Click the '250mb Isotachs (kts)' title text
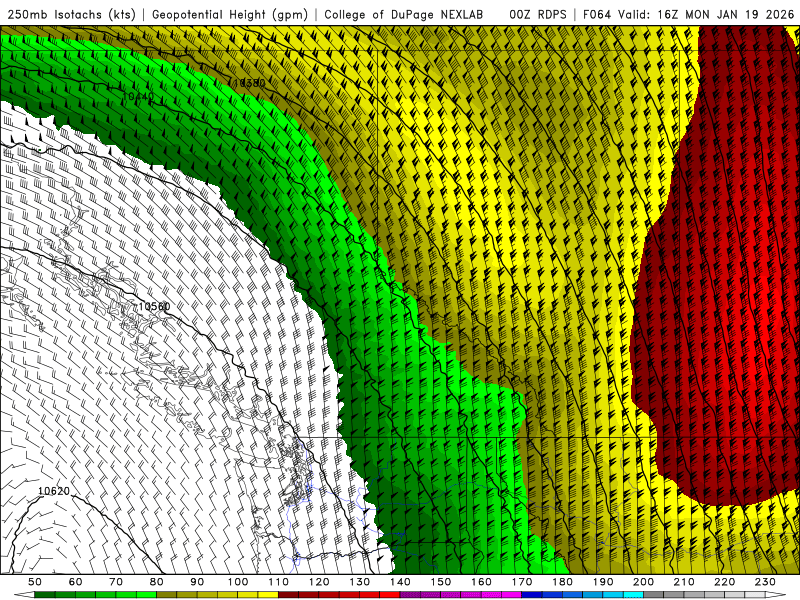This screenshot has height=600, width=800. 72,15
